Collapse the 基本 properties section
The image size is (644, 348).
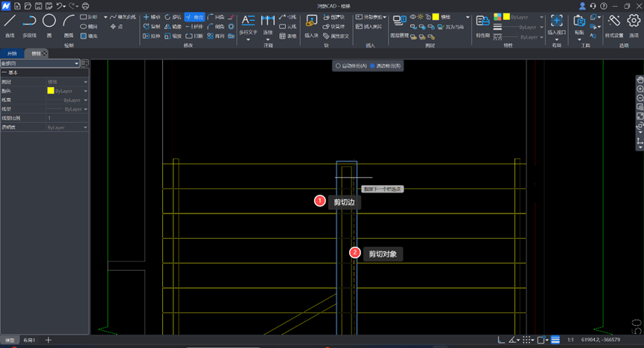pos(4,73)
